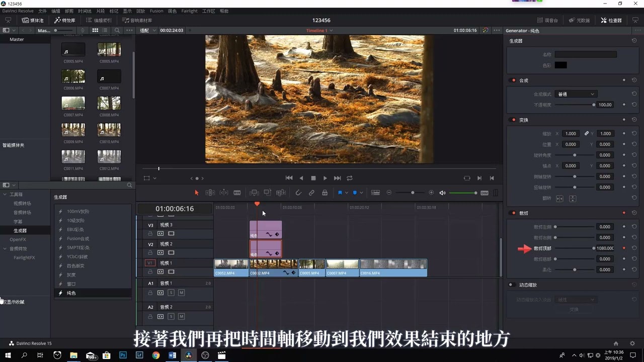Open the Fairlight menu
644x362 pixels.
click(x=190, y=11)
